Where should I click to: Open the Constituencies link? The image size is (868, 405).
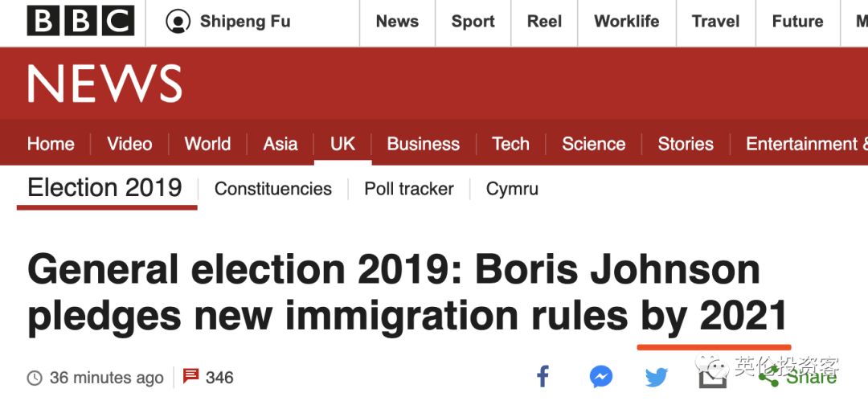[x=272, y=189]
